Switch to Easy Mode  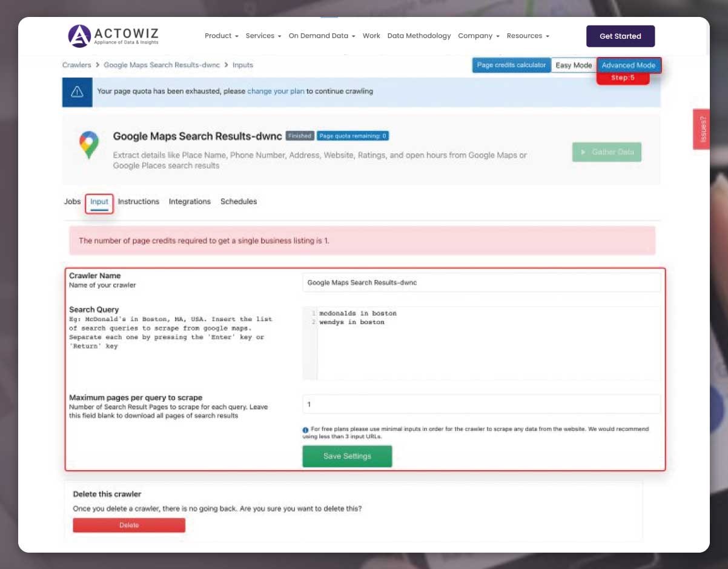pyautogui.click(x=574, y=65)
